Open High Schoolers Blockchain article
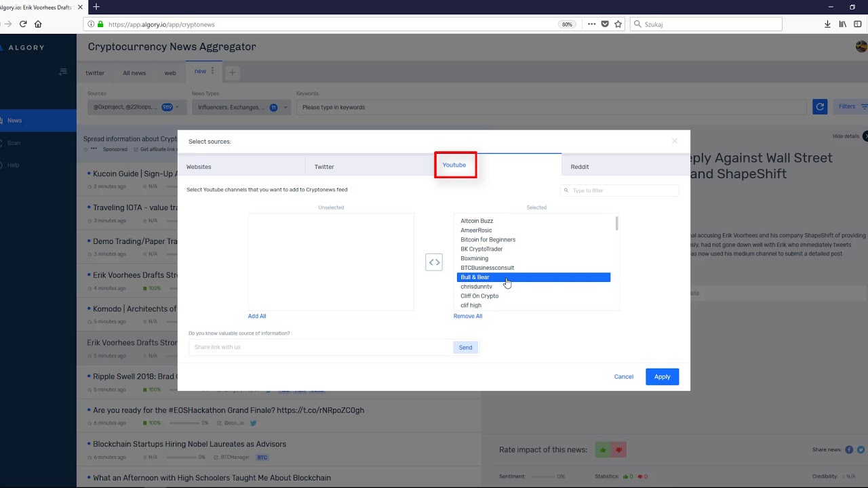The image size is (868, 488). click(212, 478)
